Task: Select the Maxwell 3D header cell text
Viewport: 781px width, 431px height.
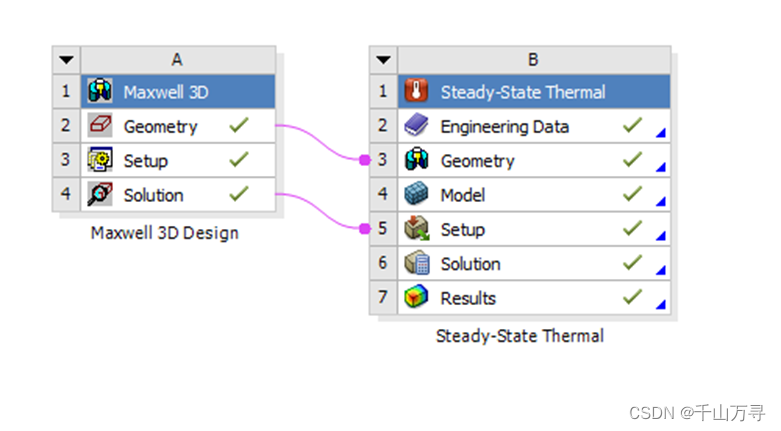Action: tap(166, 92)
